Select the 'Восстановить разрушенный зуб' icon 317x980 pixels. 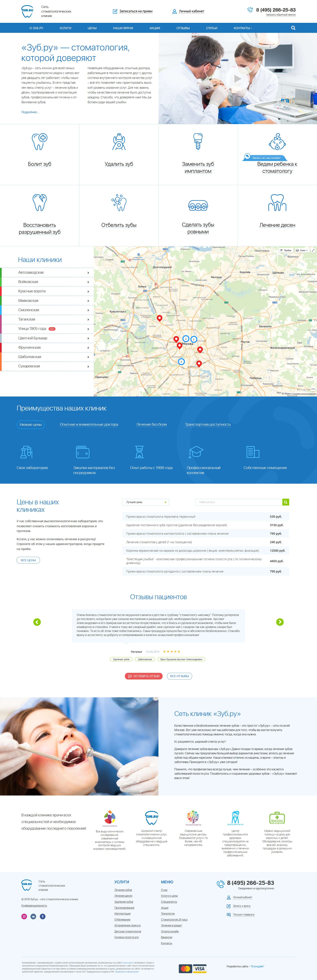click(x=39, y=202)
